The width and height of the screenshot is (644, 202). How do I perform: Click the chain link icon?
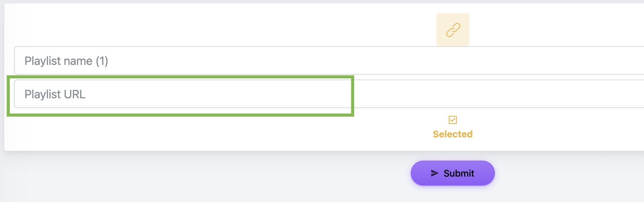pyautogui.click(x=453, y=30)
